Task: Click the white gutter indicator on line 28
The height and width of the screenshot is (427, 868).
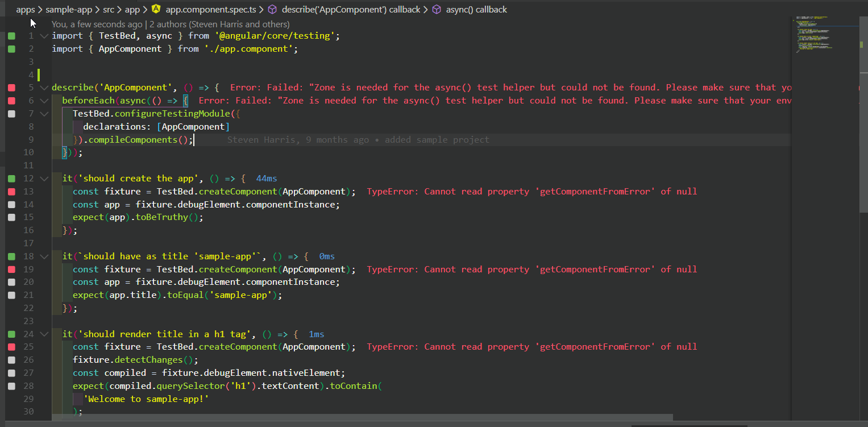Action: tap(11, 386)
